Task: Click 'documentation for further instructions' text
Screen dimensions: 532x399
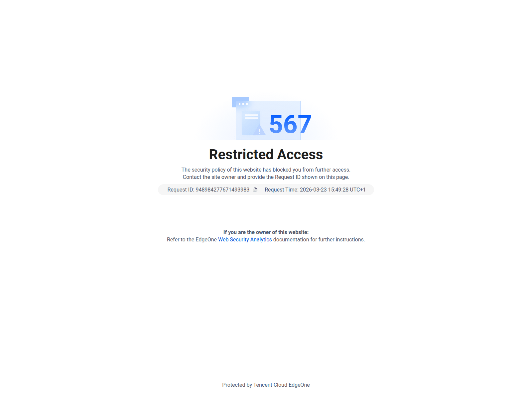Action: pos(319,239)
